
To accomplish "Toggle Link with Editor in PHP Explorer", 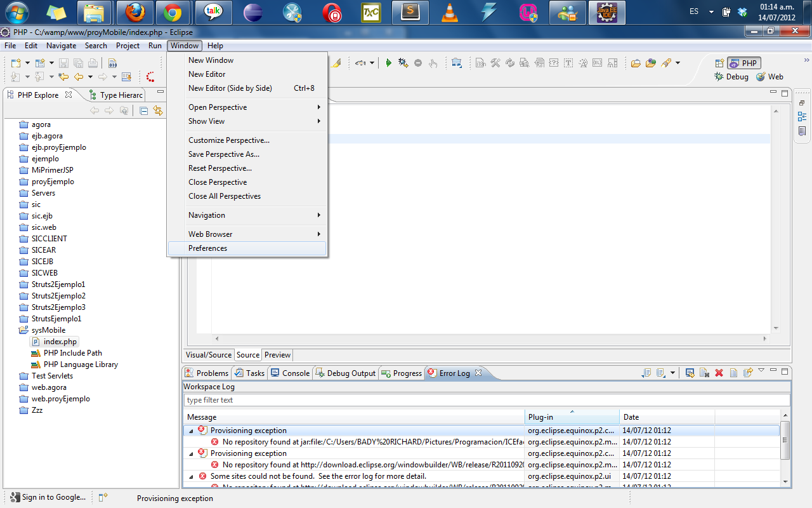I will (158, 110).
